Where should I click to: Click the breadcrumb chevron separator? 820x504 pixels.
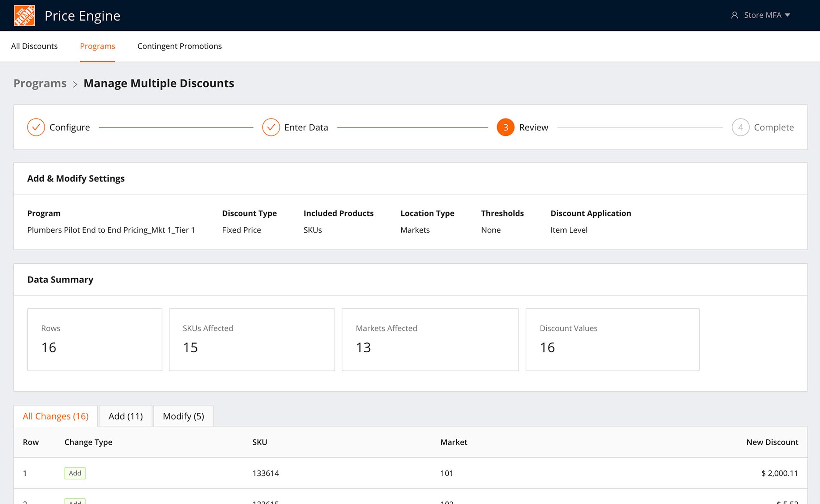click(x=75, y=84)
